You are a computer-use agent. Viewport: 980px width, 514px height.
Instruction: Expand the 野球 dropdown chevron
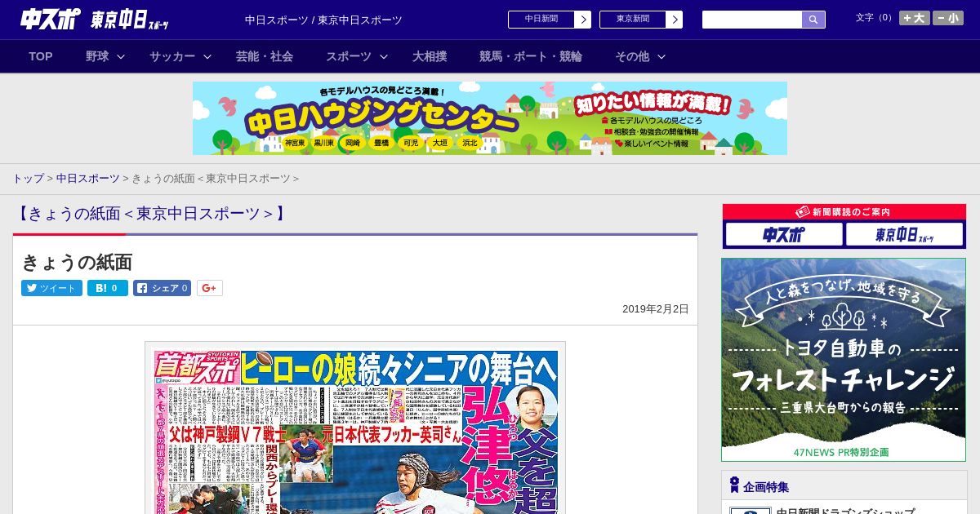(x=121, y=56)
